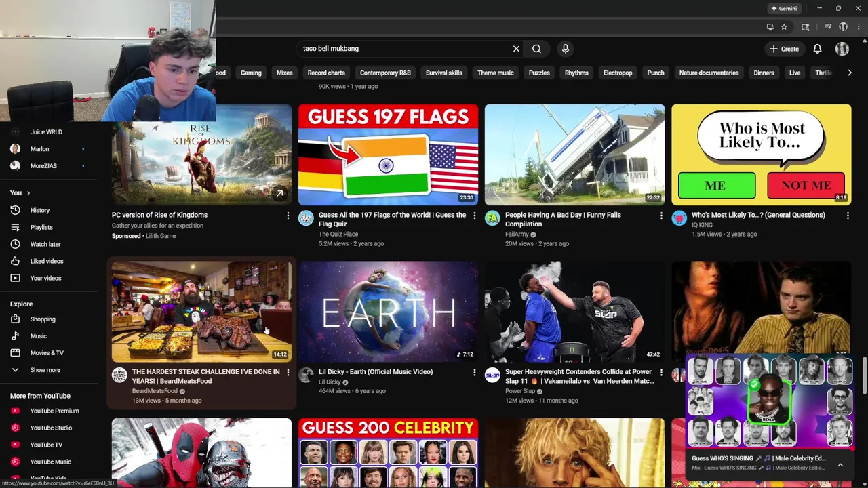Select the Punch filter chip

click(x=656, y=73)
